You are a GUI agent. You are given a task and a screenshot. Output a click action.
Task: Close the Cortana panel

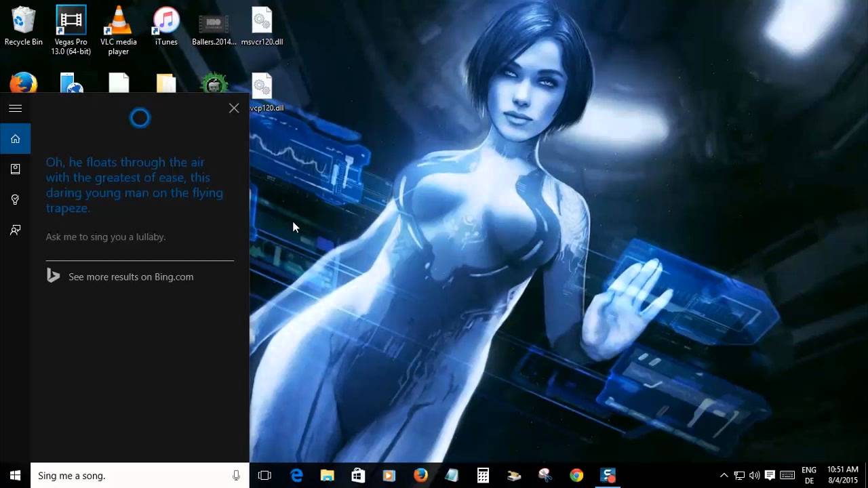pyautogui.click(x=234, y=108)
